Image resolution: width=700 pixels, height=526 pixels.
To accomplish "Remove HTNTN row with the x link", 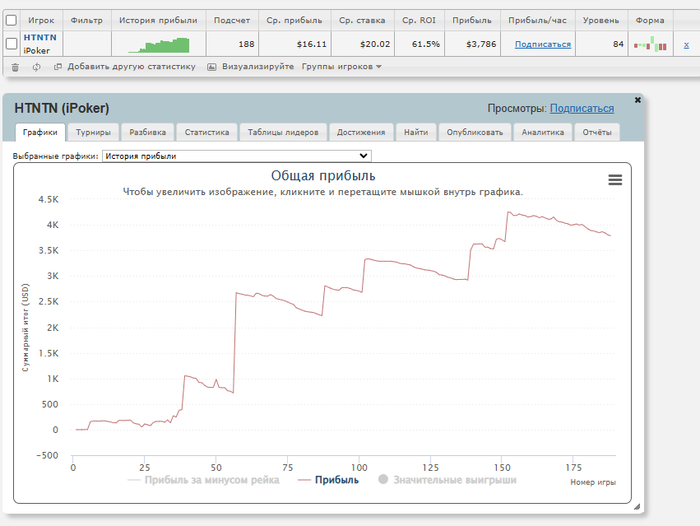I will coord(686,45).
